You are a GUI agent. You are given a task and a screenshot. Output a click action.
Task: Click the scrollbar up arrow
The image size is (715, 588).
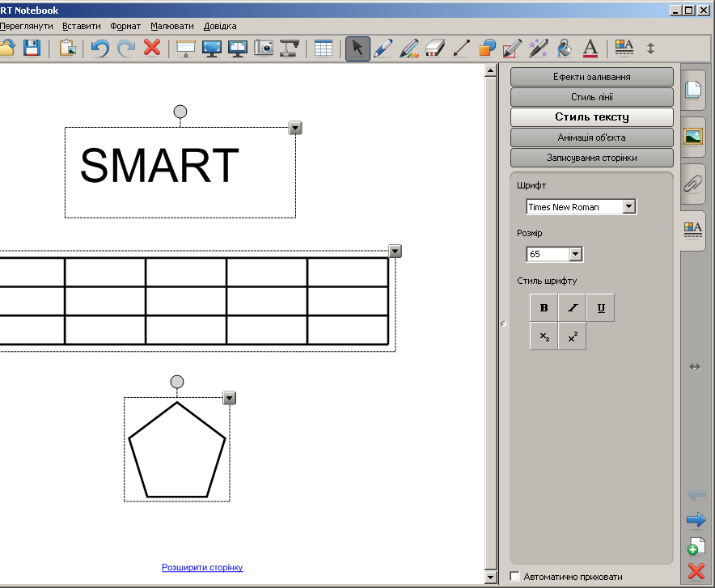[491, 70]
